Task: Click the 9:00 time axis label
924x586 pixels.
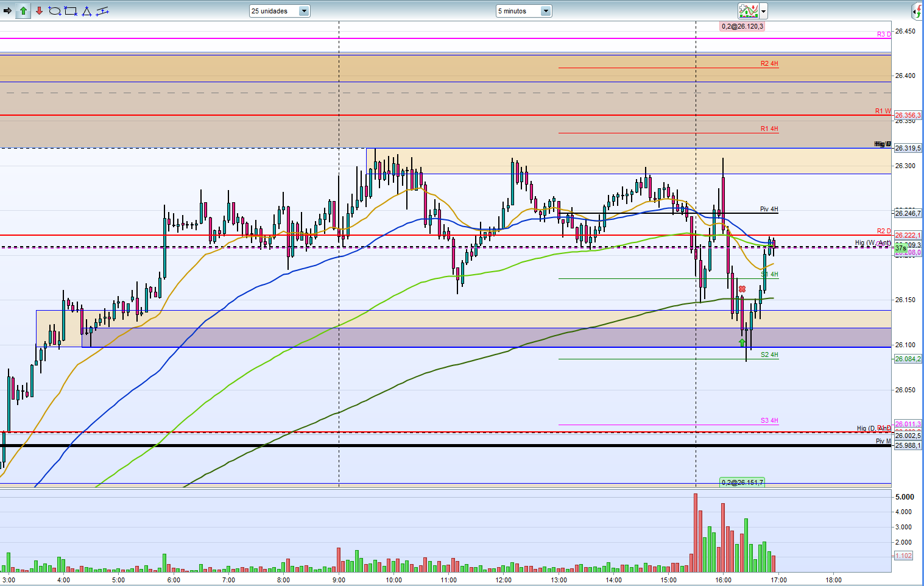Action: pos(339,580)
